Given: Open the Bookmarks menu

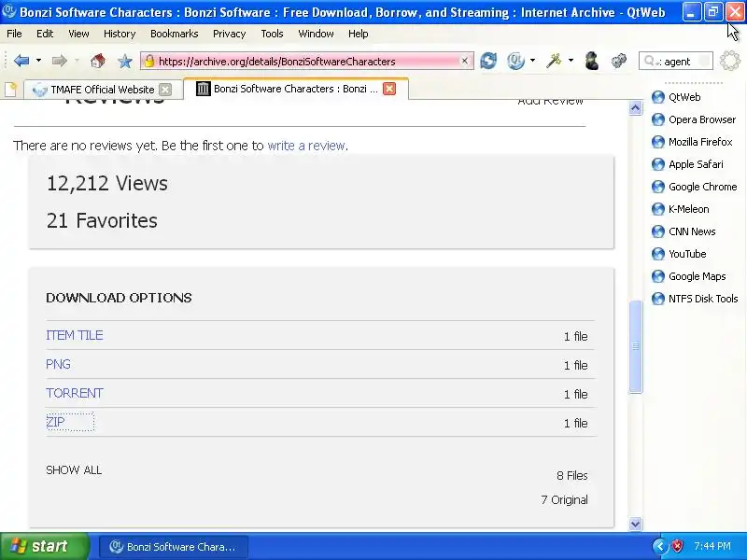Looking at the screenshot, I should [175, 34].
